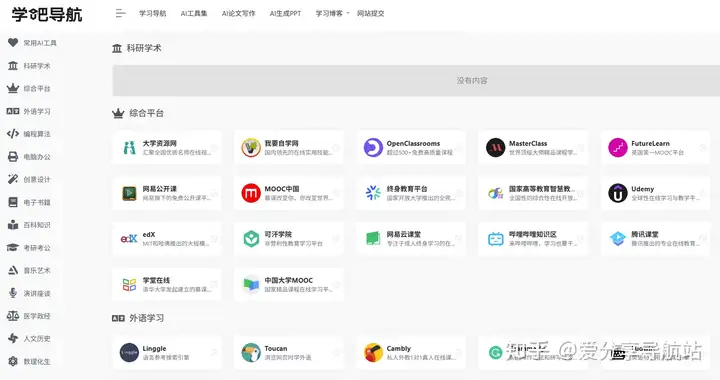Open the 国家高等教育智慧教 card
Viewport: 720px width, 380px height.
533,193
